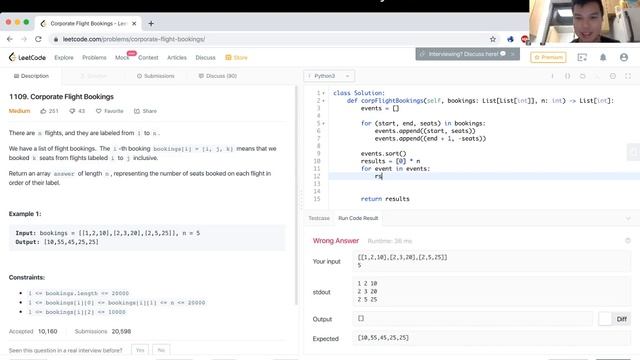
Task: Click the Premium button
Action: point(548,58)
